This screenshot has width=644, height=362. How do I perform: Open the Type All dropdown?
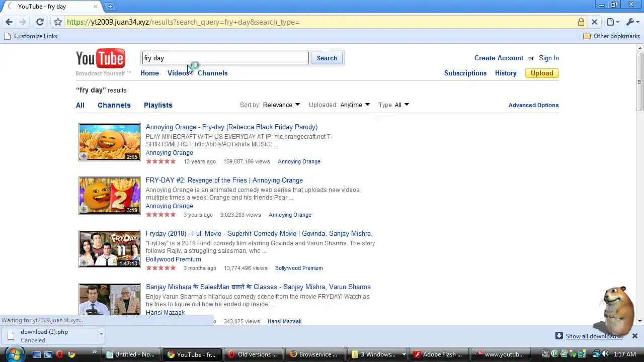(401, 105)
